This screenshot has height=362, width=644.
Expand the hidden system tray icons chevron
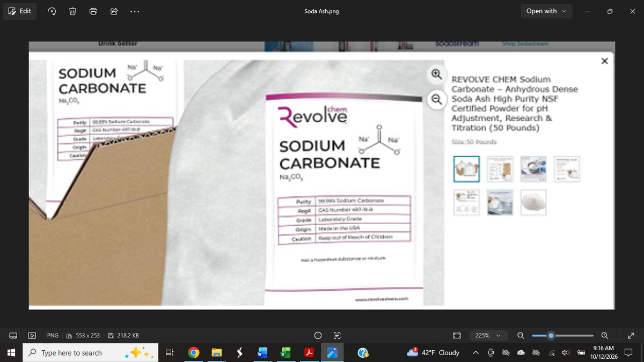(475, 353)
